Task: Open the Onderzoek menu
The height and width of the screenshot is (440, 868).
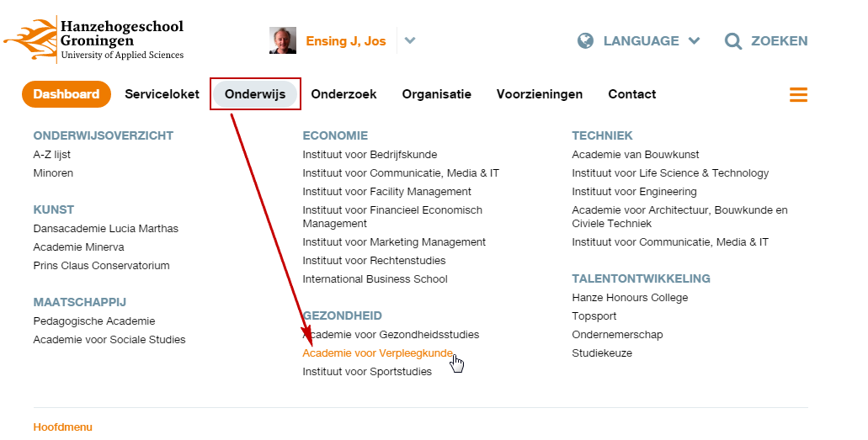Action: 343,94
